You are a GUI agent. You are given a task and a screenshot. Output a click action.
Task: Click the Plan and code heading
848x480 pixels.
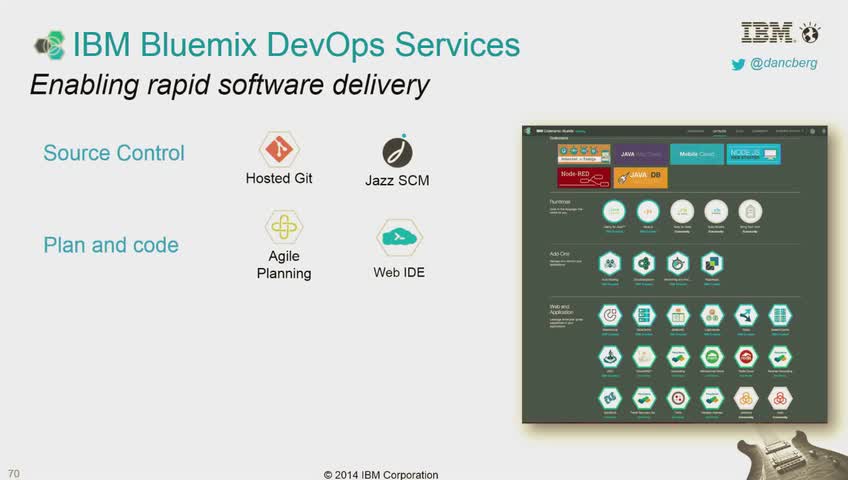coord(111,245)
